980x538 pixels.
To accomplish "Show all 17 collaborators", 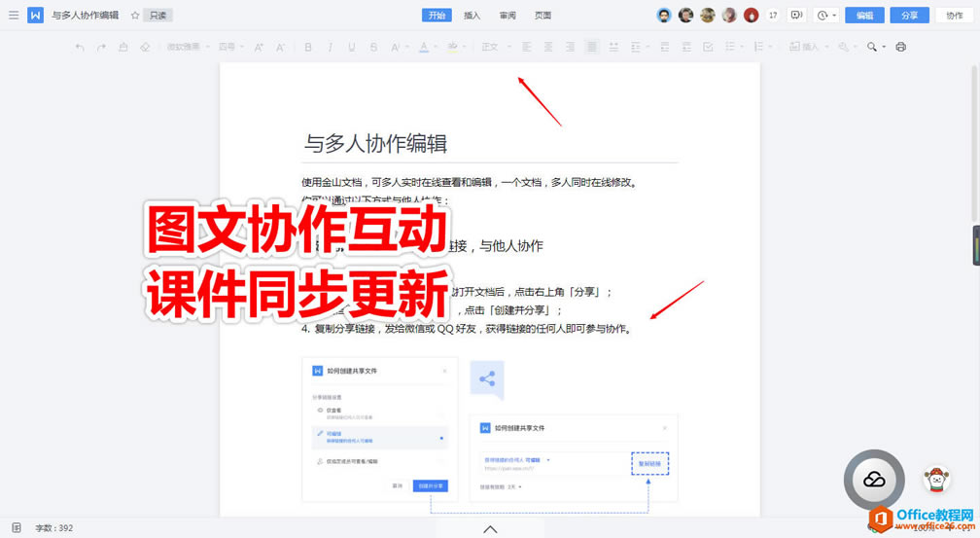I will (x=773, y=15).
